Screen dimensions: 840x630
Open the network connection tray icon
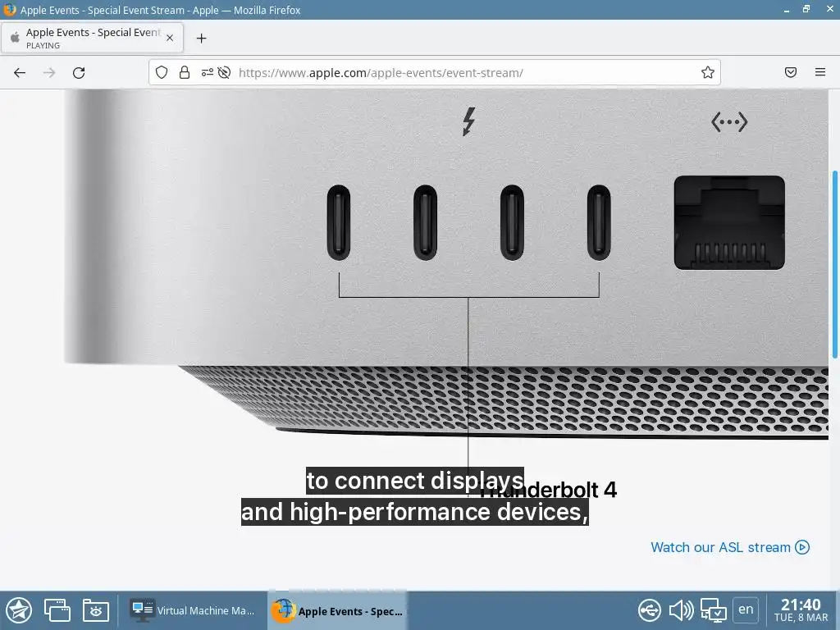(714, 610)
